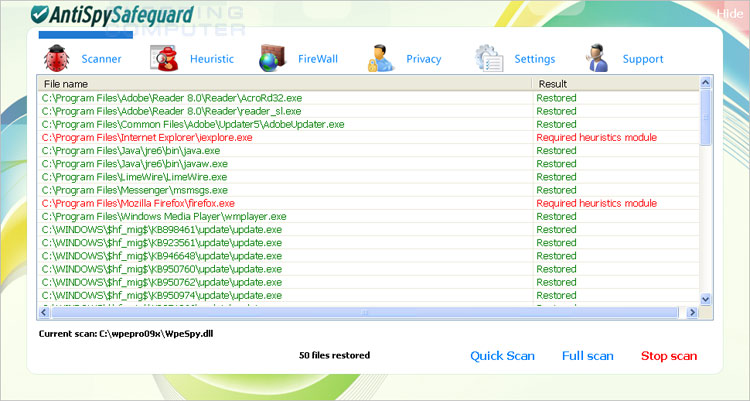Hide the AntiSpySafeguard window
The width and height of the screenshot is (750, 401).
click(729, 14)
